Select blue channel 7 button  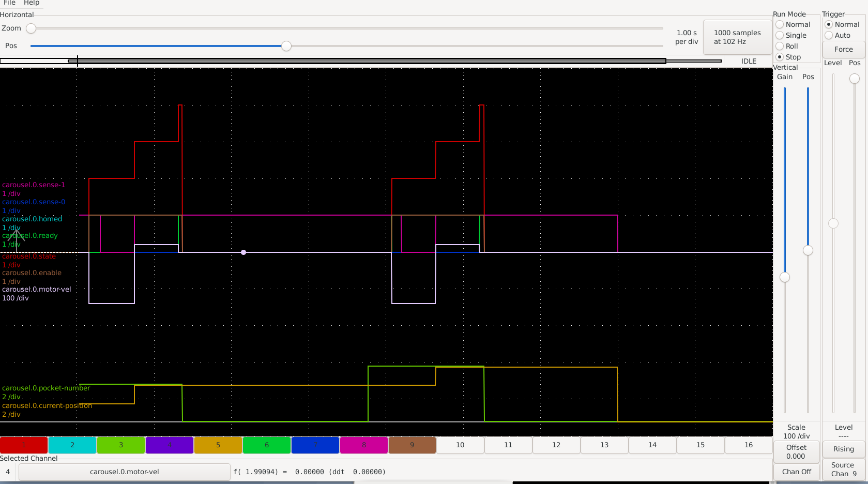click(x=315, y=445)
